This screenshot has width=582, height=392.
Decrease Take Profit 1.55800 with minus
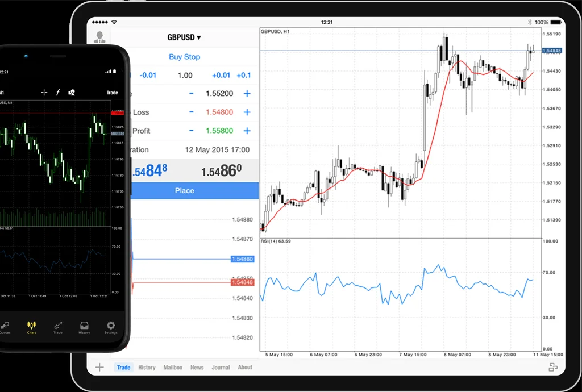(191, 131)
